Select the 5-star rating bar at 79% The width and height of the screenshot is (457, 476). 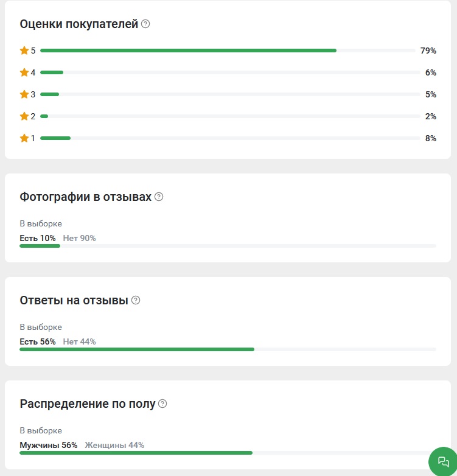228,51
